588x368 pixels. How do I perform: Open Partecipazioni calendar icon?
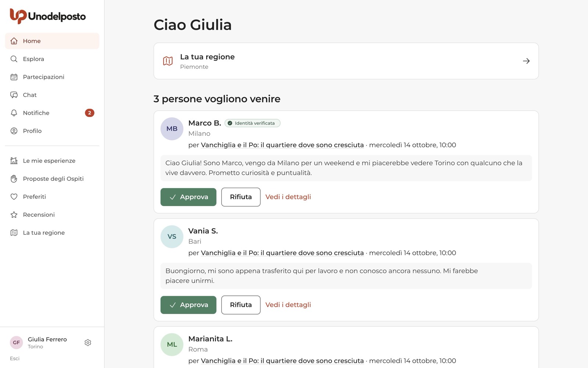tap(14, 77)
